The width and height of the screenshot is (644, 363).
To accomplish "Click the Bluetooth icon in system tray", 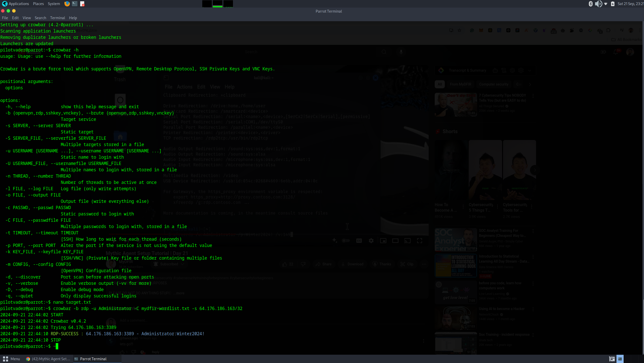I will pos(590,4).
